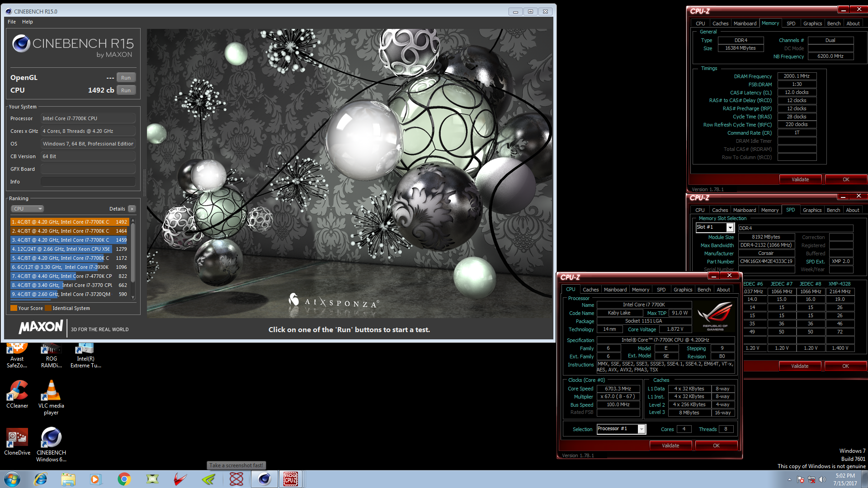Open Mainboard tab in the top CPU-Z Memory window
This screenshot has height=488, width=868.
pyautogui.click(x=745, y=23)
